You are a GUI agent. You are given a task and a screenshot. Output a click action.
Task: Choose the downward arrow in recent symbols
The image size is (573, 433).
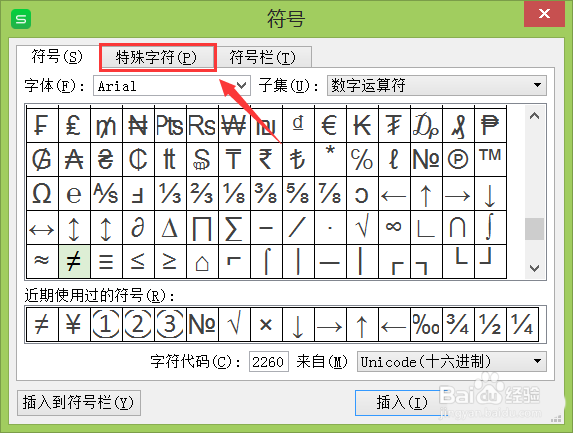tap(298, 324)
